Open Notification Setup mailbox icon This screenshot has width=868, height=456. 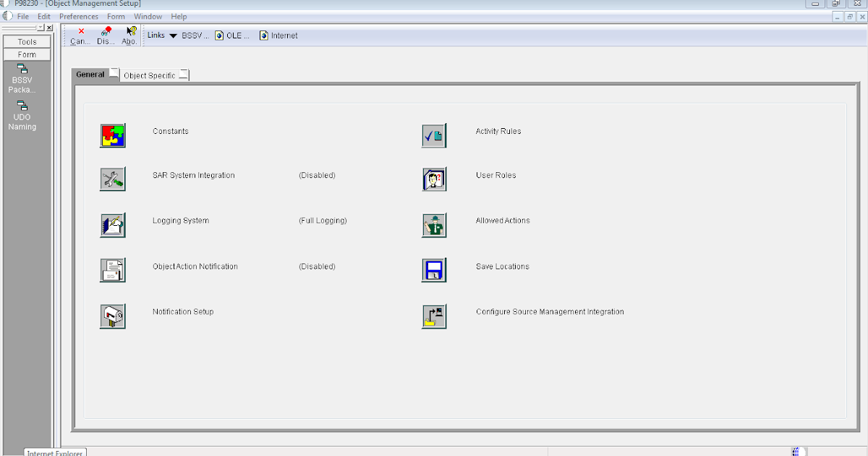(x=113, y=316)
